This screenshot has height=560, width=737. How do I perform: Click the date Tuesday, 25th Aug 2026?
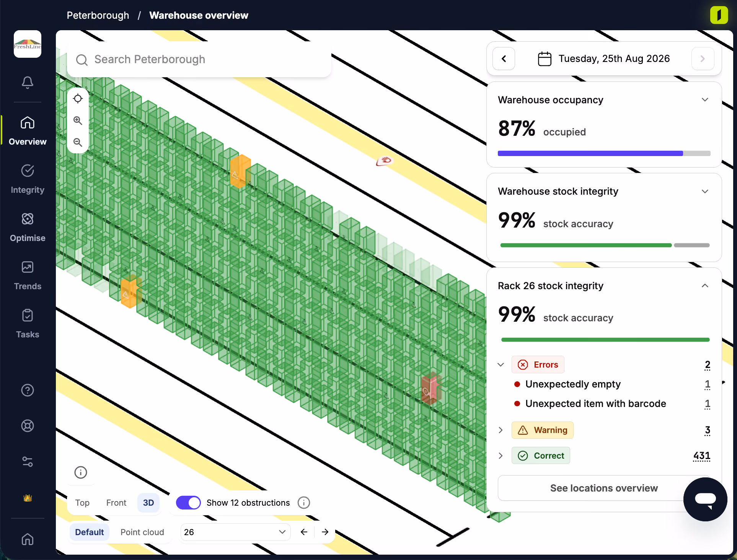[614, 59]
